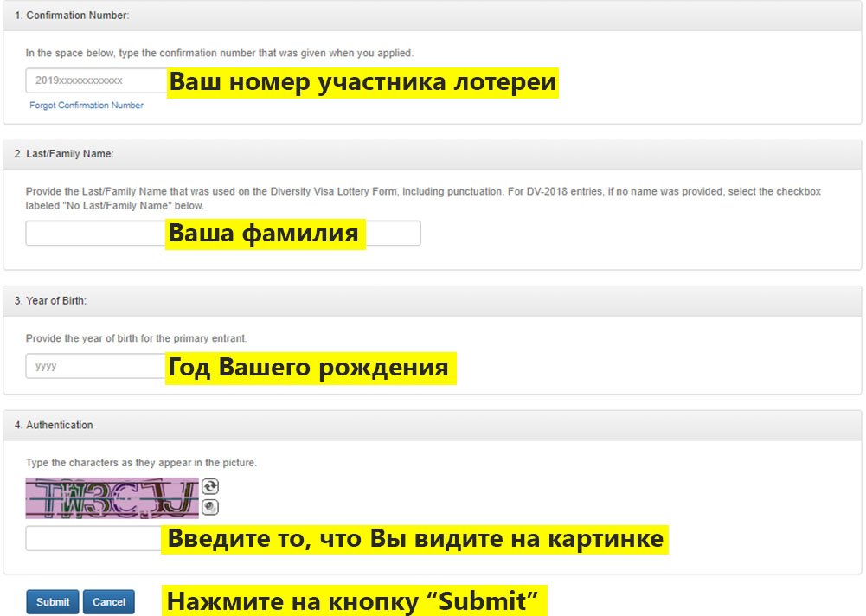Screen dimensions: 866x616
Task: Click the Submit button
Action: pyautogui.click(x=53, y=601)
